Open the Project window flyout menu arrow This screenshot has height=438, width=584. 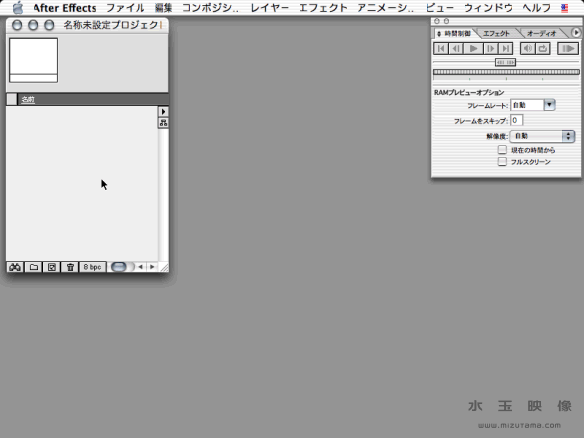pos(163,112)
